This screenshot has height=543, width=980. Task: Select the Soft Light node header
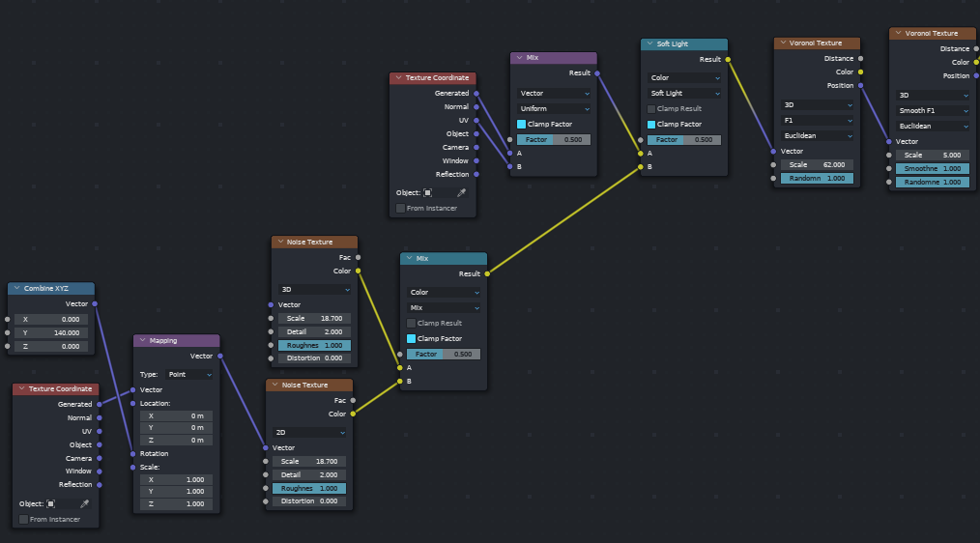coord(684,43)
